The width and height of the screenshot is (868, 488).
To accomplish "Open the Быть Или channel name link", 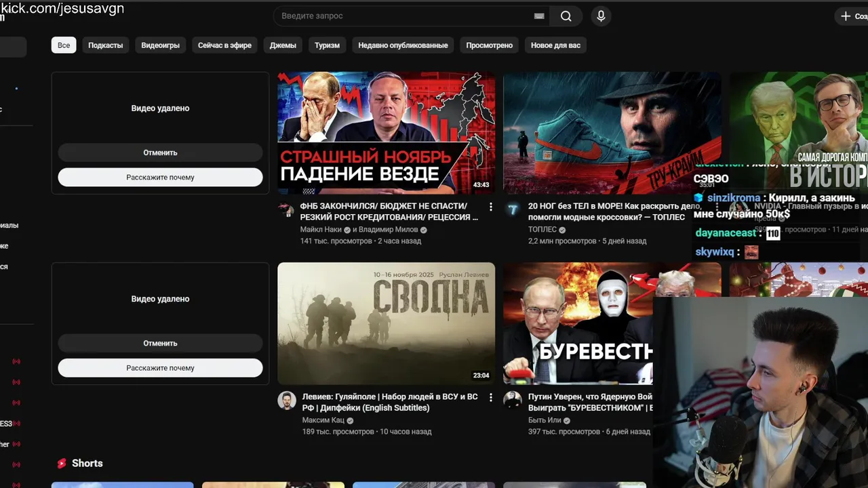I will [545, 420].
